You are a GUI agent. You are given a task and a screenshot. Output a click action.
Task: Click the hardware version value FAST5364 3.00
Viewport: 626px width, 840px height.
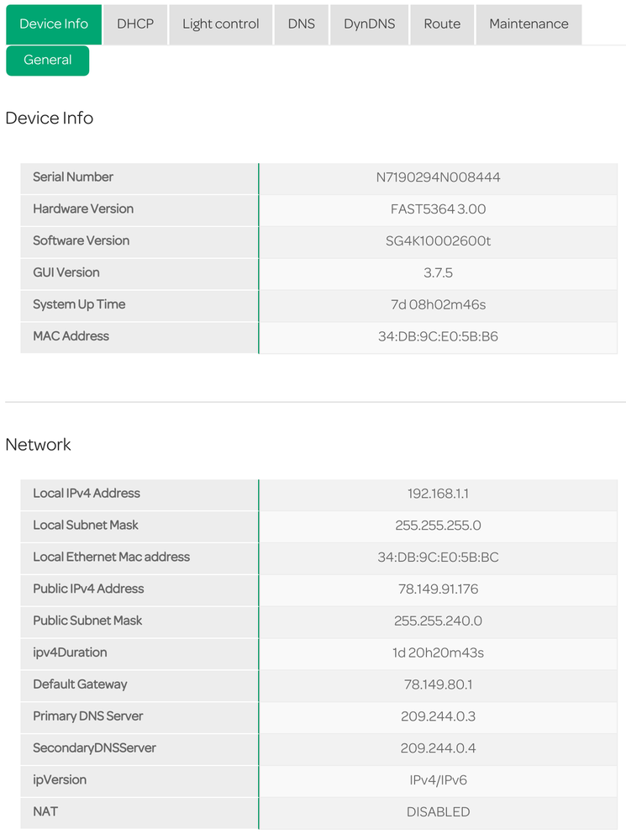pos(438,209)
